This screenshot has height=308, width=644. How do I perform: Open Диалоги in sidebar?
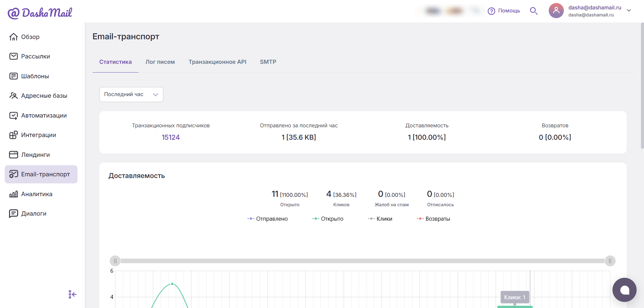point(41,214)
